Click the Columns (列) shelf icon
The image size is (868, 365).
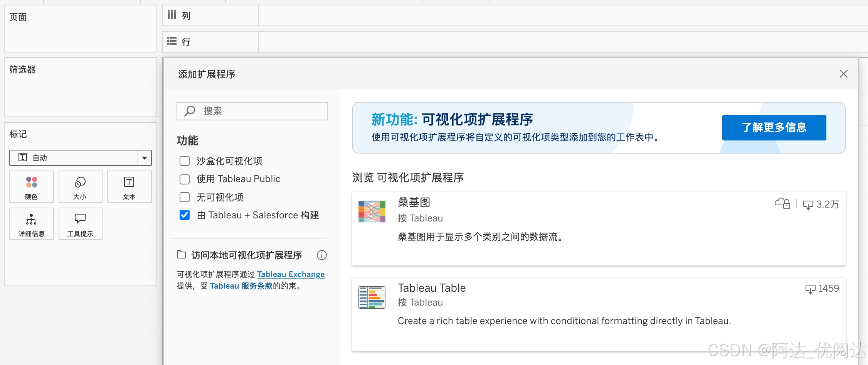click(172, 15)
